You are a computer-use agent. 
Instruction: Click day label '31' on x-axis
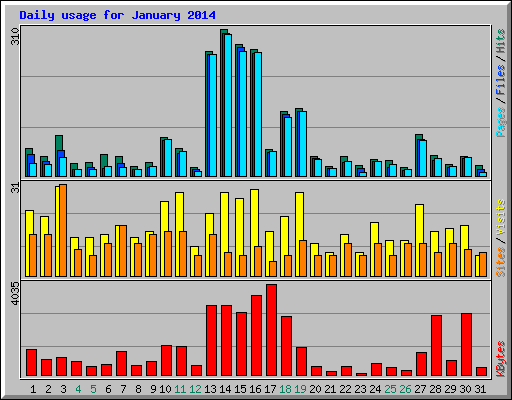[480, 389]
